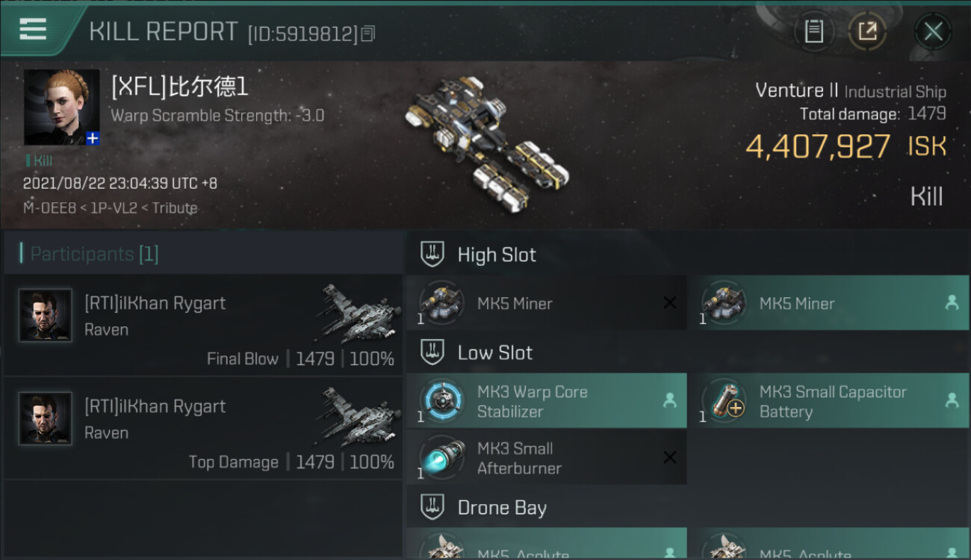Screen dimensions: 971x560
Task: Click the Drone Bay section icon
Action: [x=432, y=508]
